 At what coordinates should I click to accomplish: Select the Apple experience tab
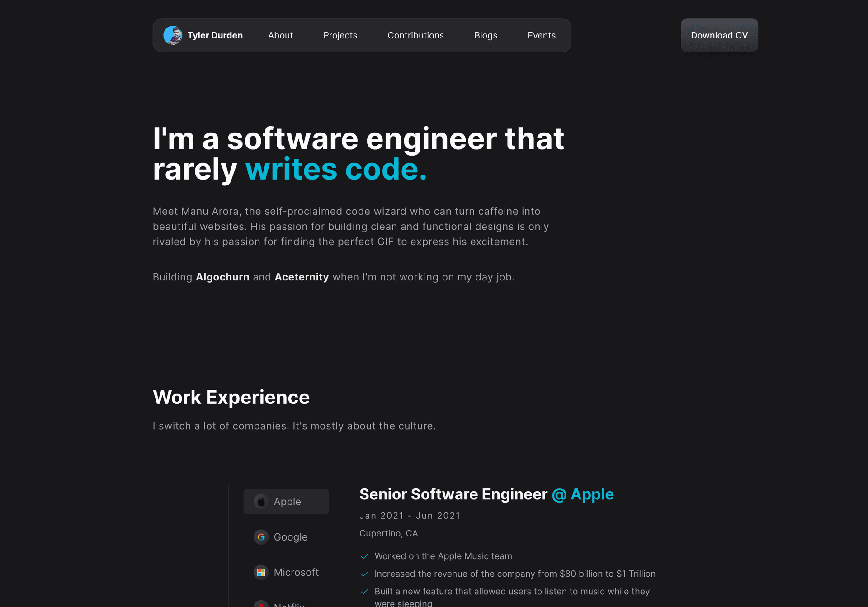tap(286, 502)
